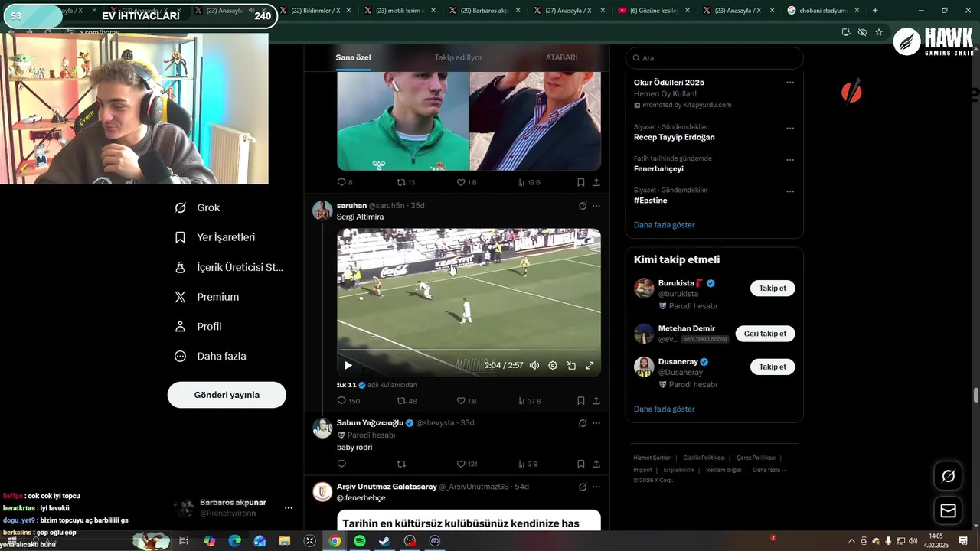Bookmark the saruhan video tweet
Screen dimensions: 980x551
(x=580, y=400)
